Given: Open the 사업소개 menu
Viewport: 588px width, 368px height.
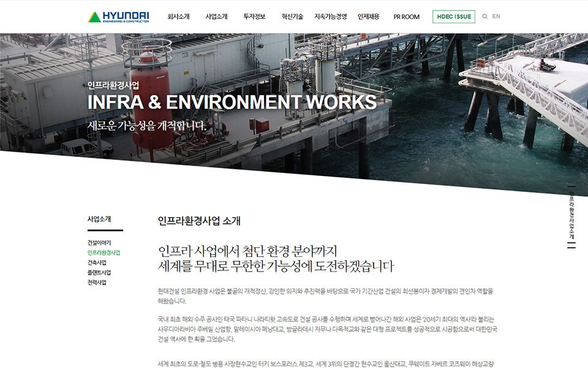Looking at the screenshot, I should (x=216, y=17).
